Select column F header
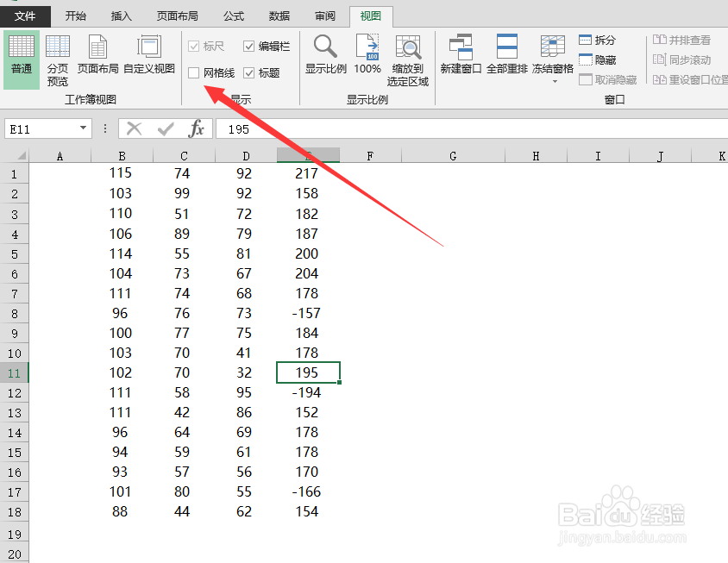This screenshot has height=563, width=728. pyautogui.click(x=370, y=155)
